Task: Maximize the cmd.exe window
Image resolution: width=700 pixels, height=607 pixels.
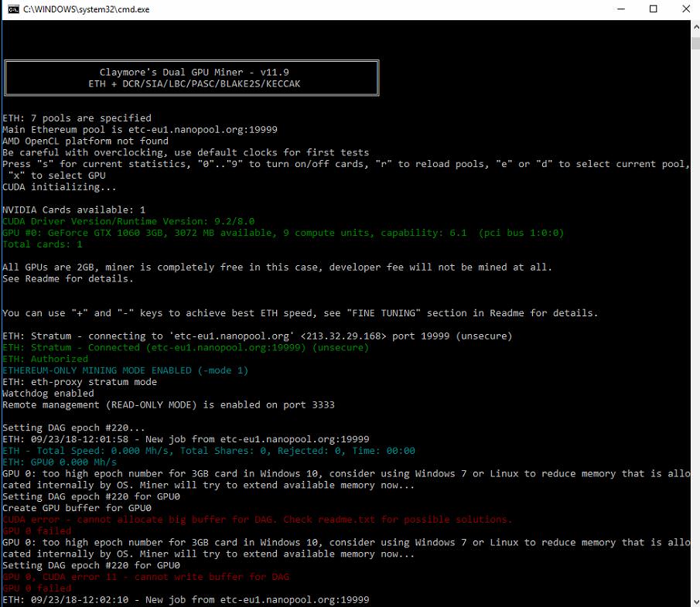Action: [653, 9]
